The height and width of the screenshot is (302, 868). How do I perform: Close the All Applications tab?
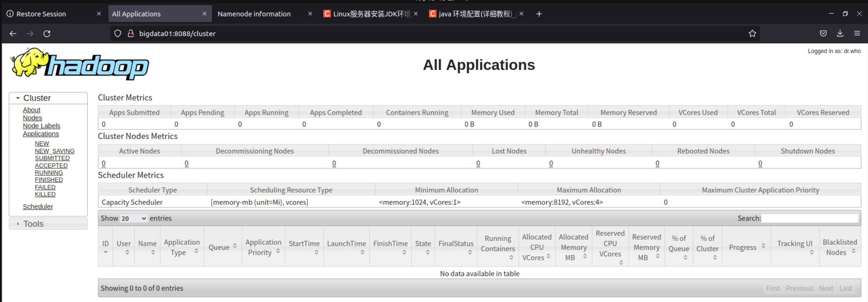204,14
